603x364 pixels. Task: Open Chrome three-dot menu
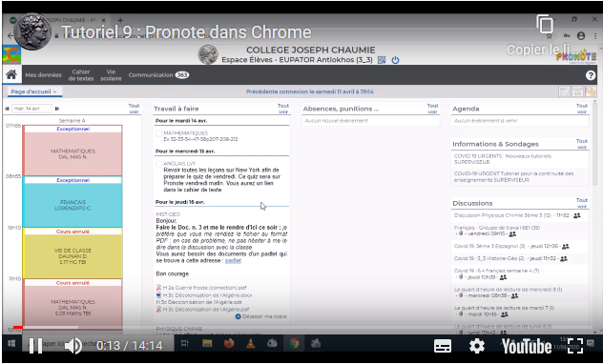(x=595, y=35)
